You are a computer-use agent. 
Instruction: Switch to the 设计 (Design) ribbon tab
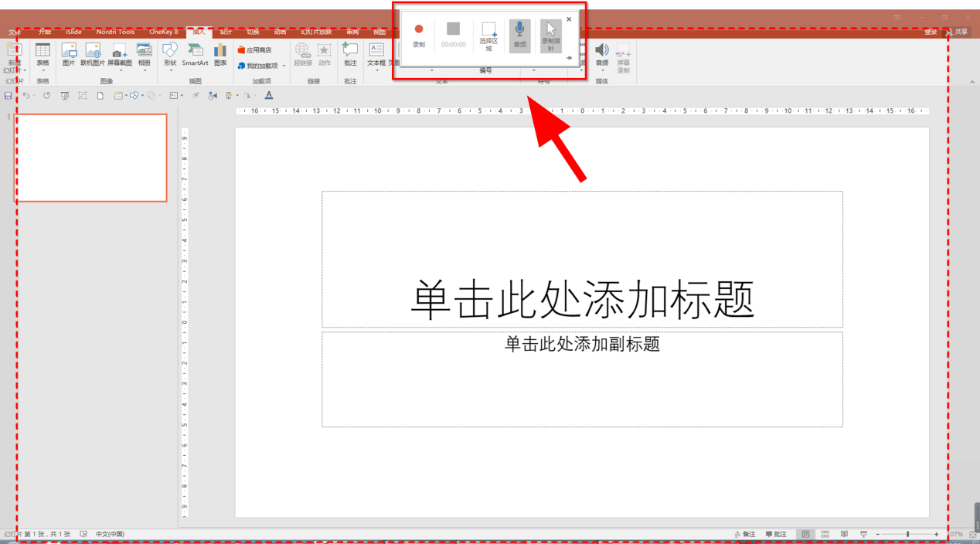point(226,32)
